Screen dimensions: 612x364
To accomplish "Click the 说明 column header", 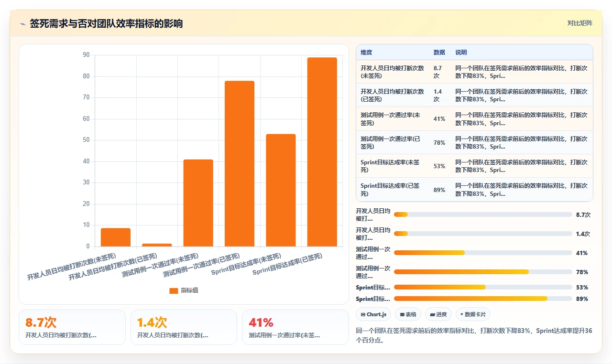I will tap(461, 52).
